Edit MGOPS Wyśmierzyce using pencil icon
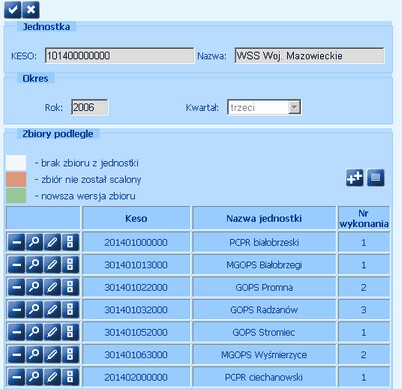This screenshot has height=389, width=402. coord(52,354)
